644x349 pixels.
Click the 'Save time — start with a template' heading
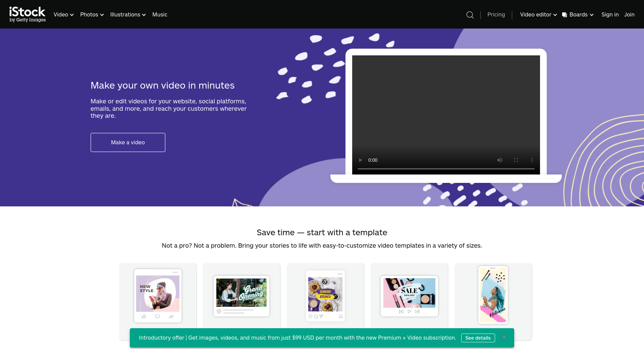point(322,233)
